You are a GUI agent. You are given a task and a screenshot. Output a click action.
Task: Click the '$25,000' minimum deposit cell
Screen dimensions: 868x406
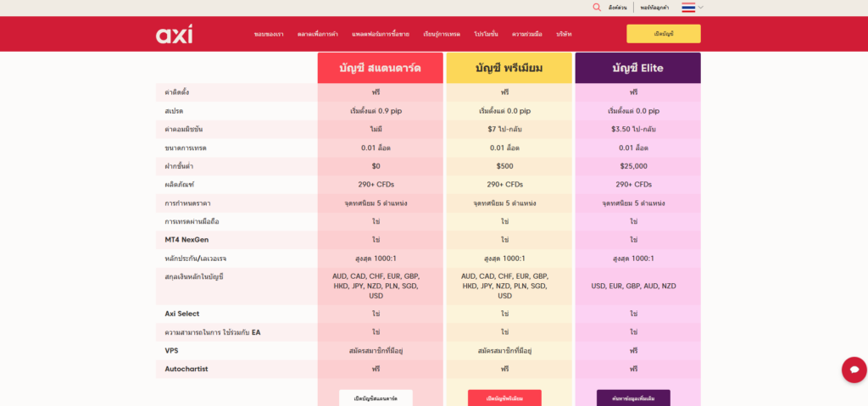click(633, 166)
